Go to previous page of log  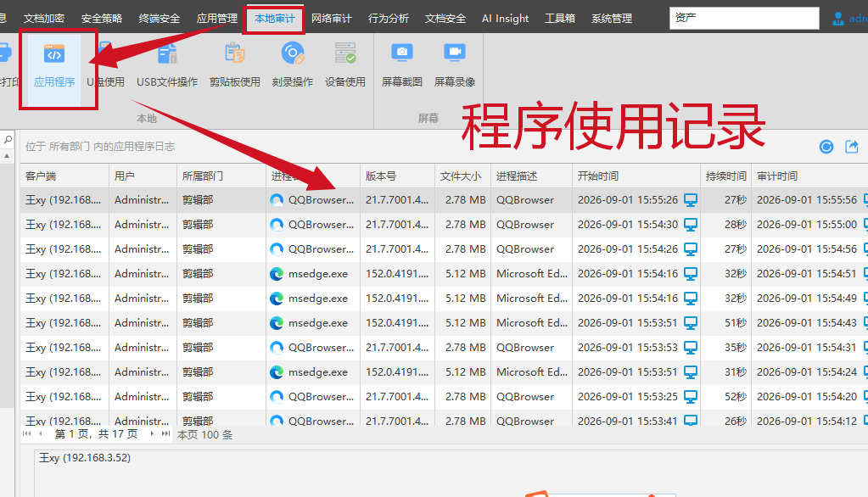tap(41, 434)
